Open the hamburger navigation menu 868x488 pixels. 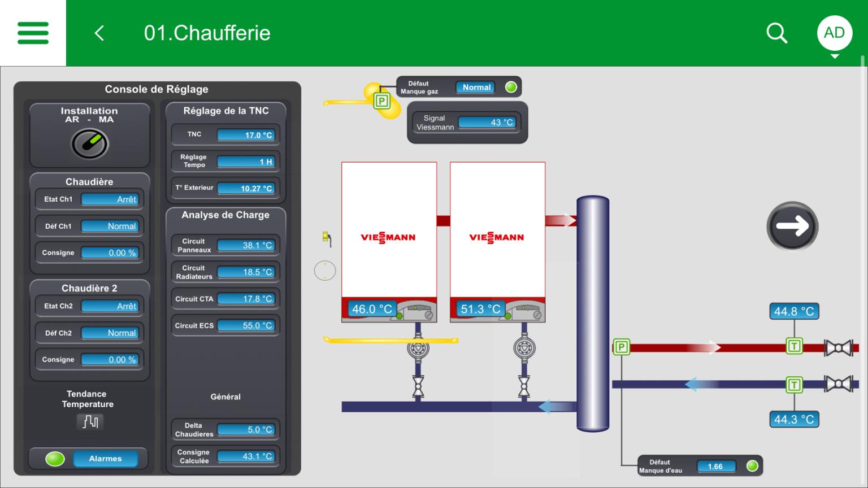click(33, 33)
